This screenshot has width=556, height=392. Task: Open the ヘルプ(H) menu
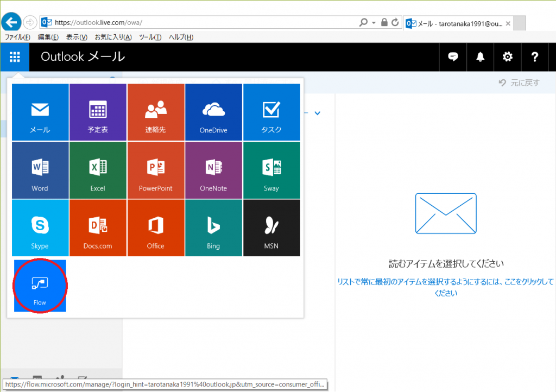tap(181, 37)
